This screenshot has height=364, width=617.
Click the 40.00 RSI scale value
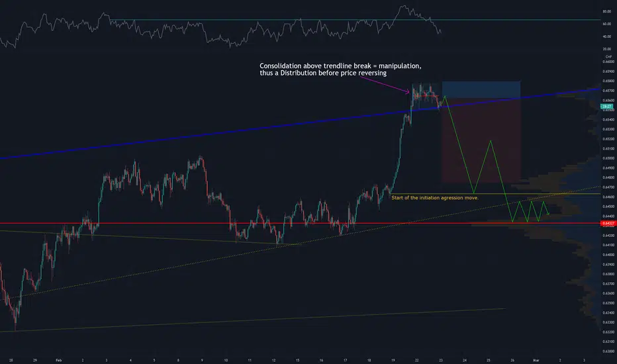pyautogui.click(x=607, y=36)
